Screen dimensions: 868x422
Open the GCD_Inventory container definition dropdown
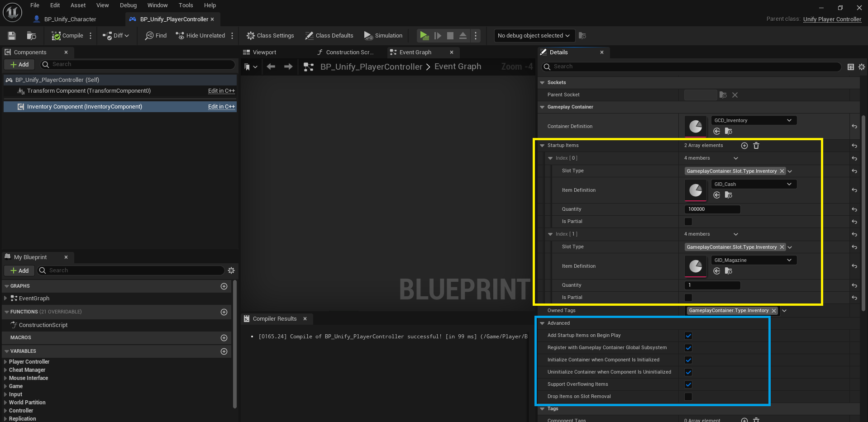click(x=754, y=120)
